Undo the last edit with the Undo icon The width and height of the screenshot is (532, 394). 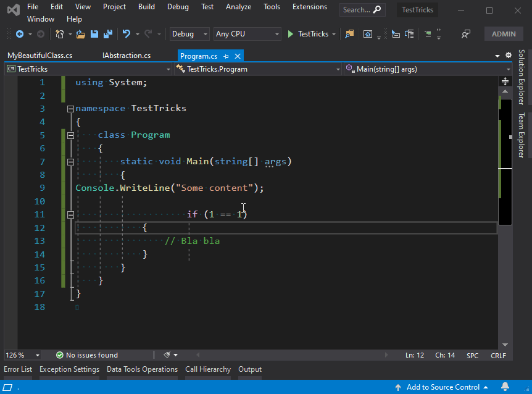pos(127,33)
